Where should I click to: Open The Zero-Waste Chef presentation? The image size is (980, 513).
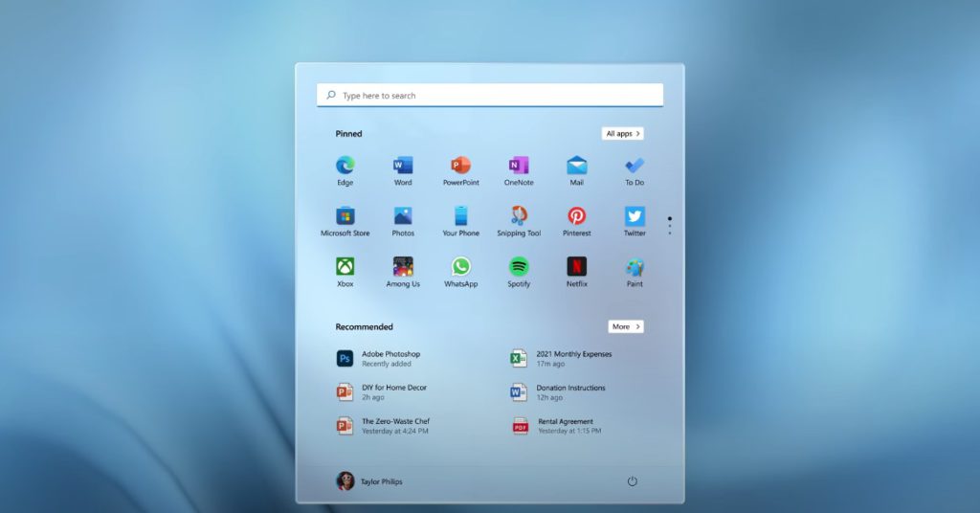click(383, 426)
